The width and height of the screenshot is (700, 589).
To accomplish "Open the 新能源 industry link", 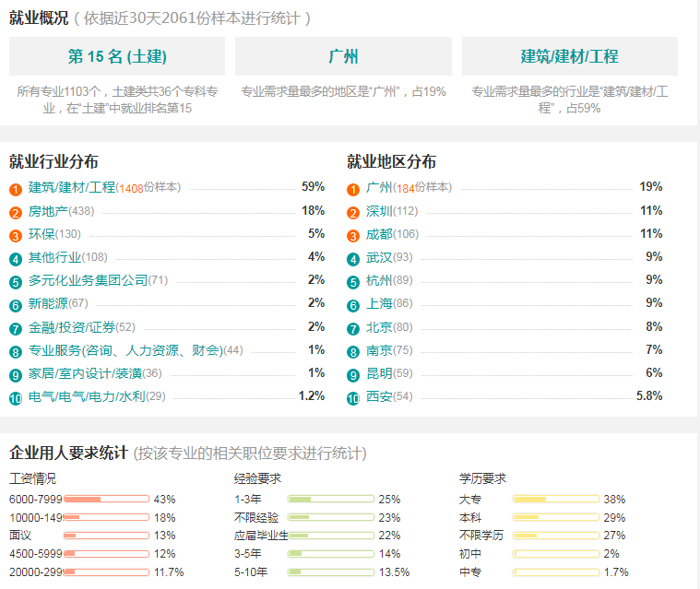I will click(48, 304).
